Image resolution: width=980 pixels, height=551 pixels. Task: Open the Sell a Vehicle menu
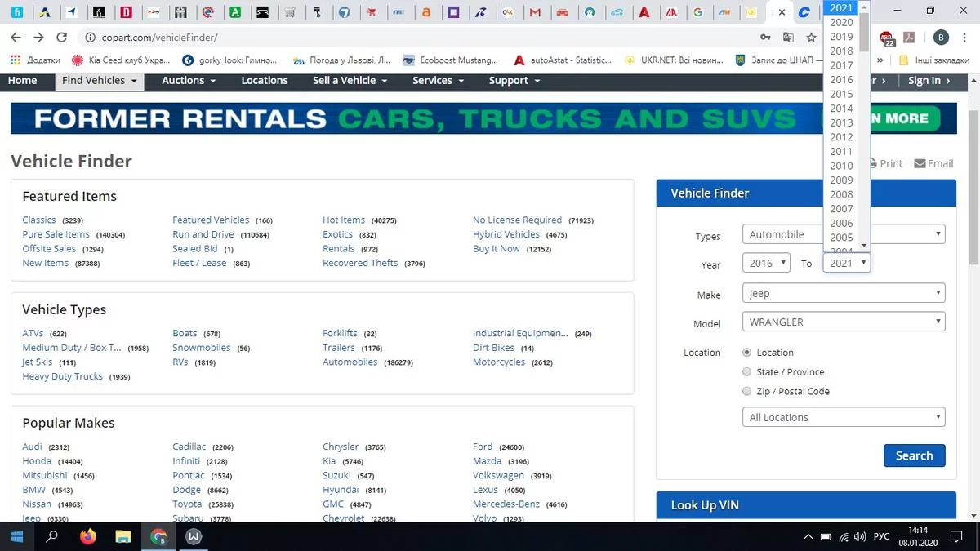click(x=350, y=80)
